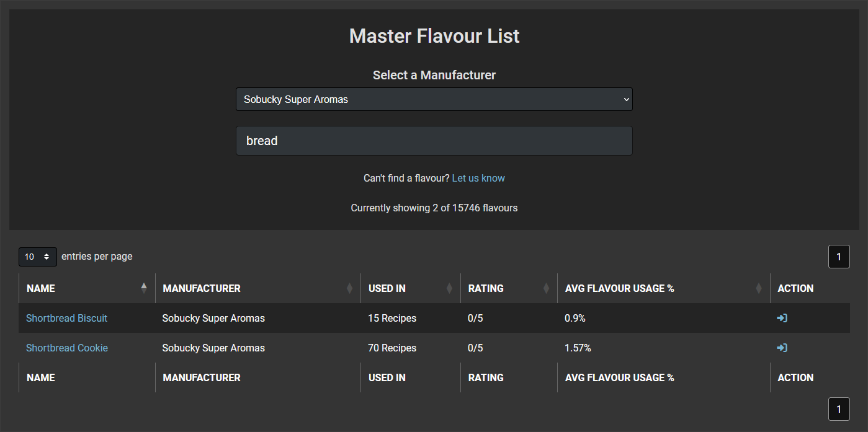The image size is (868, 432).
Task: Open Shortbread Cookie flavour link
Action: pyautogui.click(x=67, y=348)
